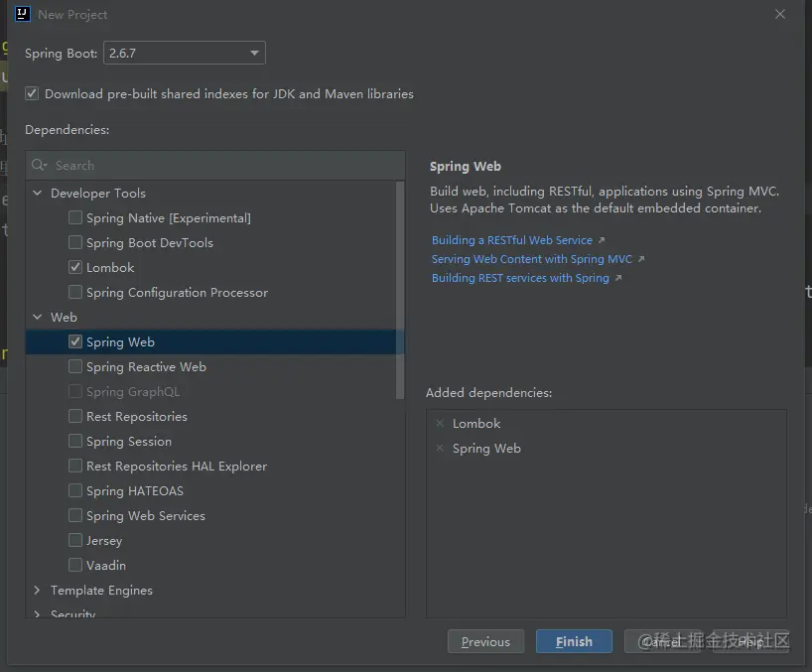This screenshot has width=812, height=672.
Task: Select Spring Configuration Processor label
Action: pyautogui.click(x=177, y=293)
